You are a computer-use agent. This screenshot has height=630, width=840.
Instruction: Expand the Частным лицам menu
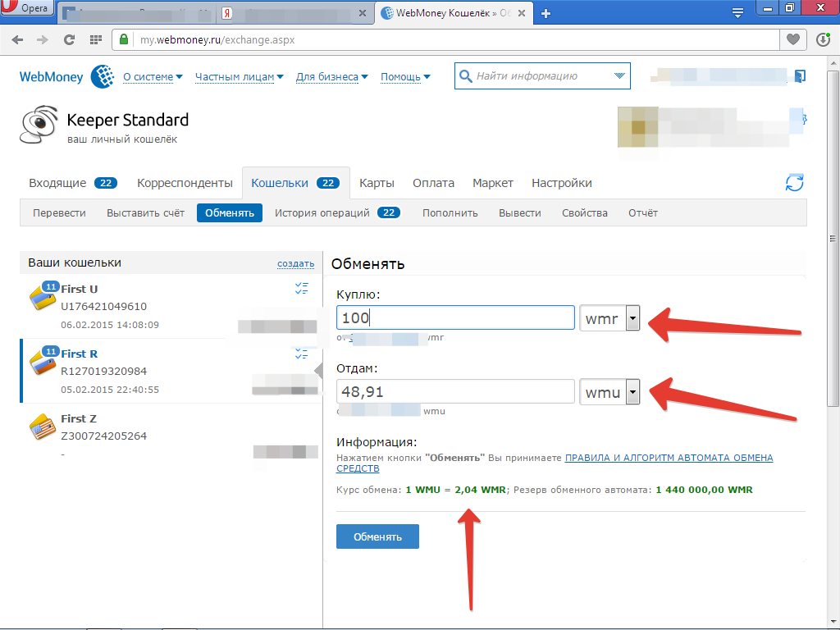coord(239,76)
